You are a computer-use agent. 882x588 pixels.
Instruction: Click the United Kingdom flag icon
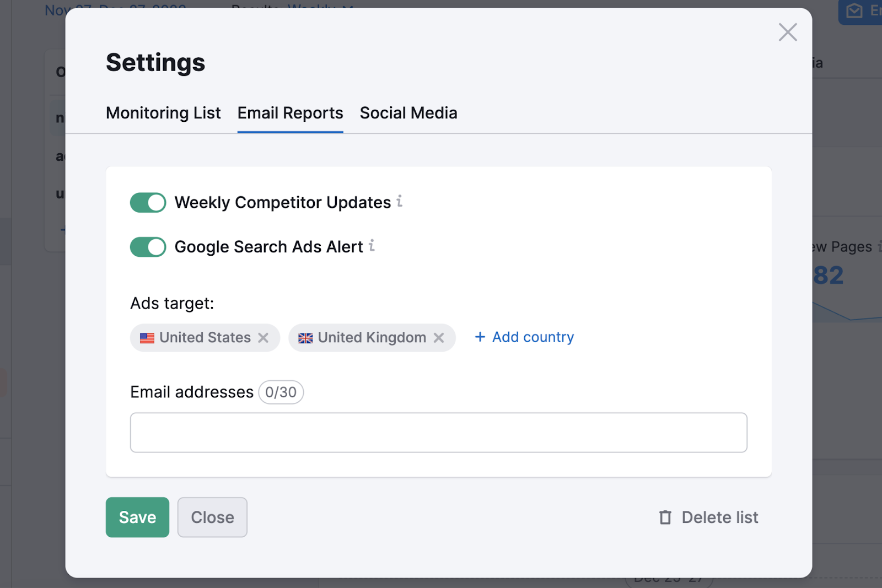(306, 338)
